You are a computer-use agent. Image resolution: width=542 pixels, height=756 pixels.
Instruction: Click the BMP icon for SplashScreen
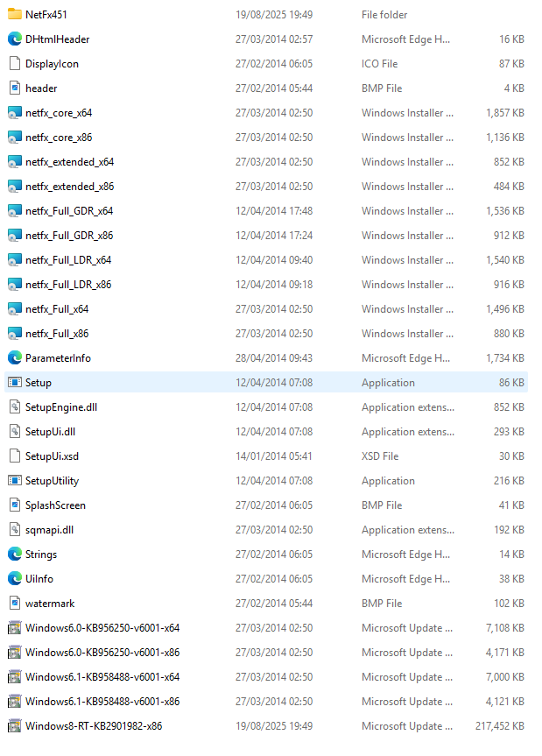click(15, 505)
